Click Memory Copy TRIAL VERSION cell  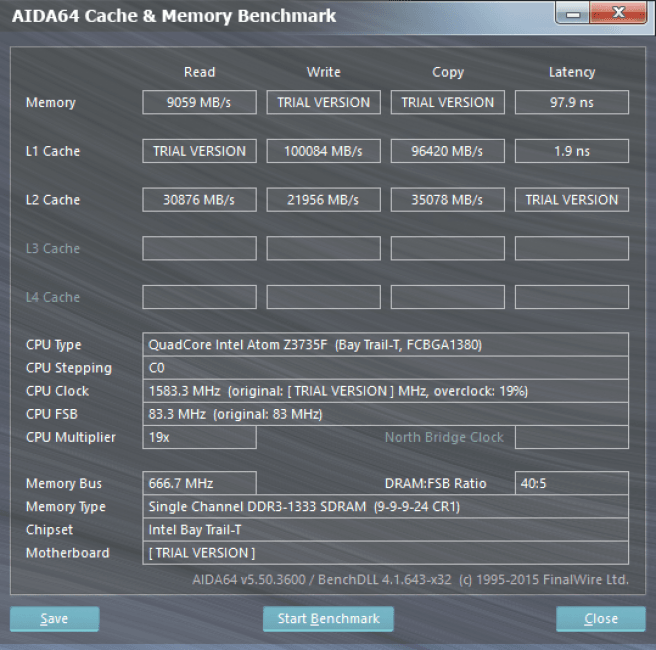point(448,102)
